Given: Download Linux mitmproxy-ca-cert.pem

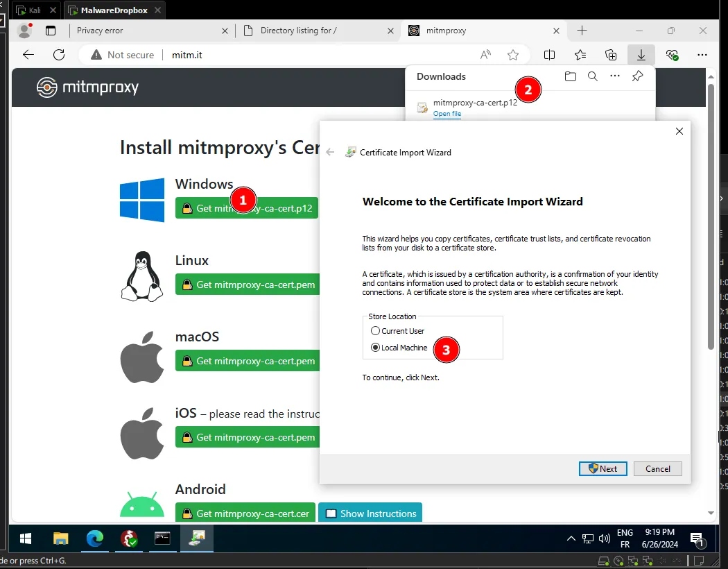Looking at the screenshot, I should [248, 284].
